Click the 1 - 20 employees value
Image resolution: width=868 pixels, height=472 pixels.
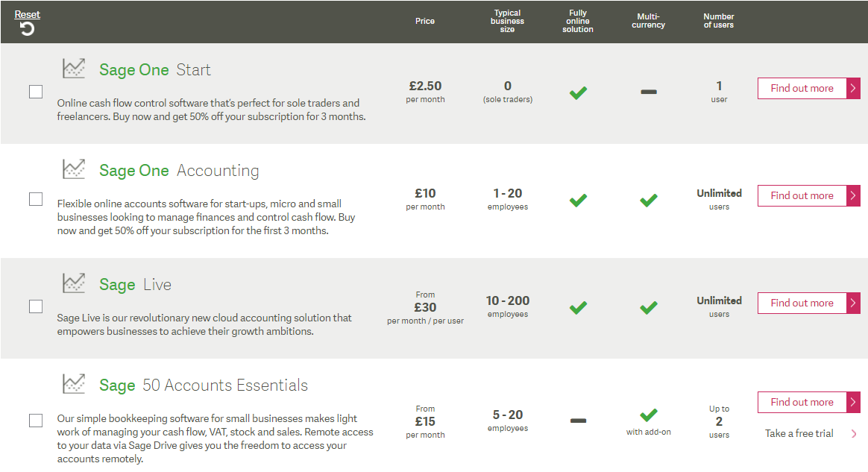coord(508,199)
